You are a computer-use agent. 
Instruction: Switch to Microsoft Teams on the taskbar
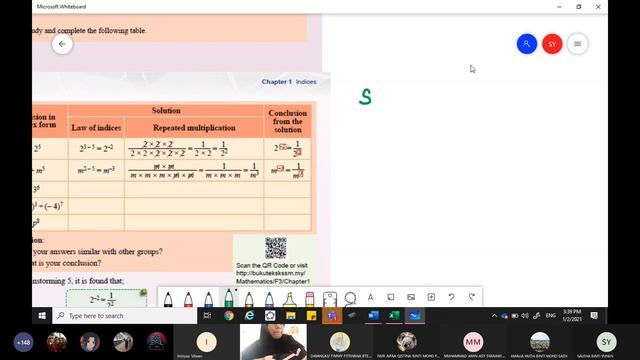point(332,316)
